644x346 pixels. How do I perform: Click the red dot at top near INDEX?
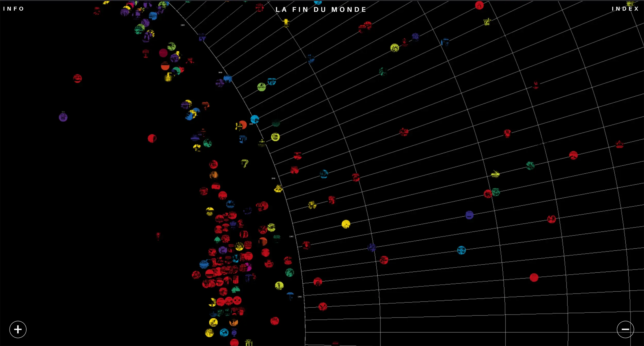click(479, 5)
